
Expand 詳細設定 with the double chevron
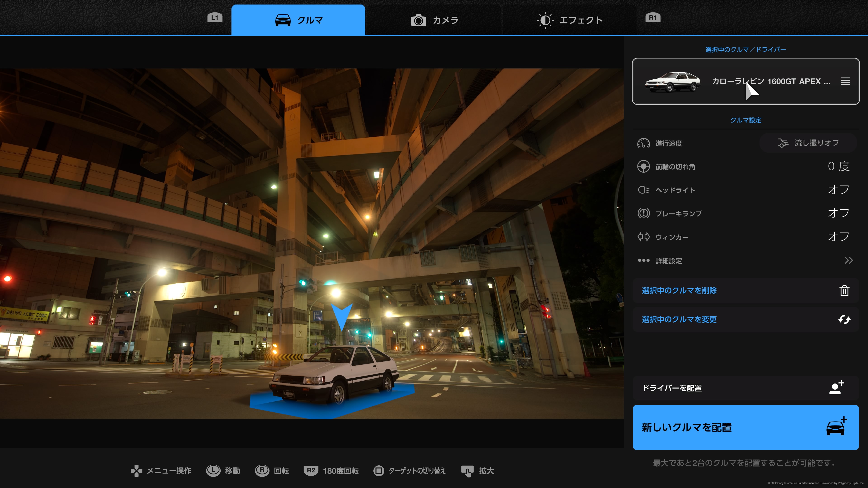click(x=848, y=260)
